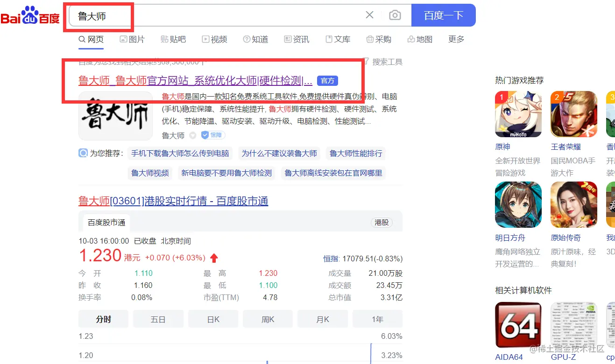
Task: Click the stock price 1.230
Action: point(100,256)
